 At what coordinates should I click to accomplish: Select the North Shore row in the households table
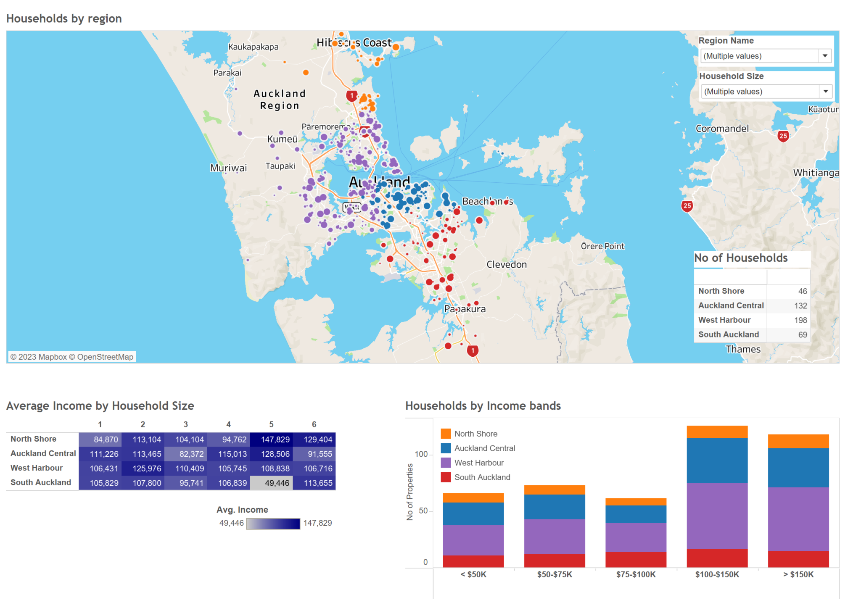(721, 291)
